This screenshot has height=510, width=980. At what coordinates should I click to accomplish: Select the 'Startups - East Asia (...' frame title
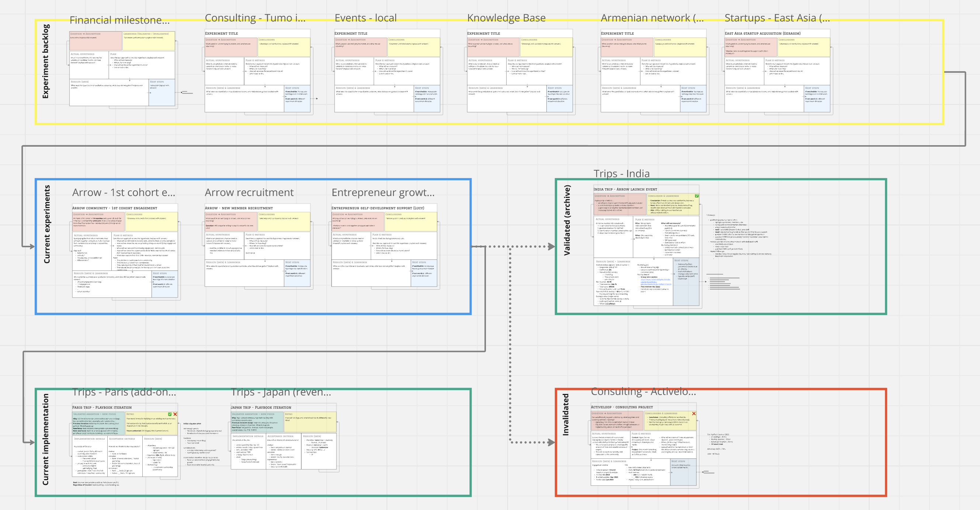[777, 18]
